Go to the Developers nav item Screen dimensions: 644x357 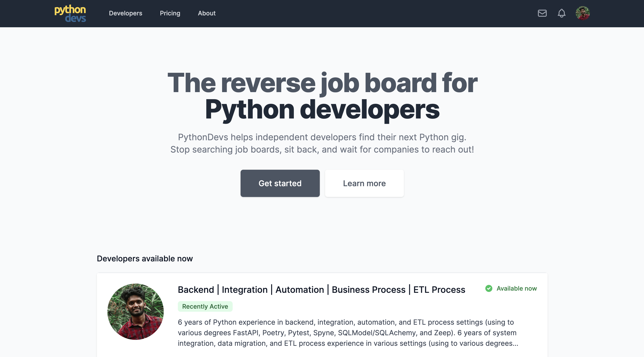pyautogui.click(x=125, y=13)
